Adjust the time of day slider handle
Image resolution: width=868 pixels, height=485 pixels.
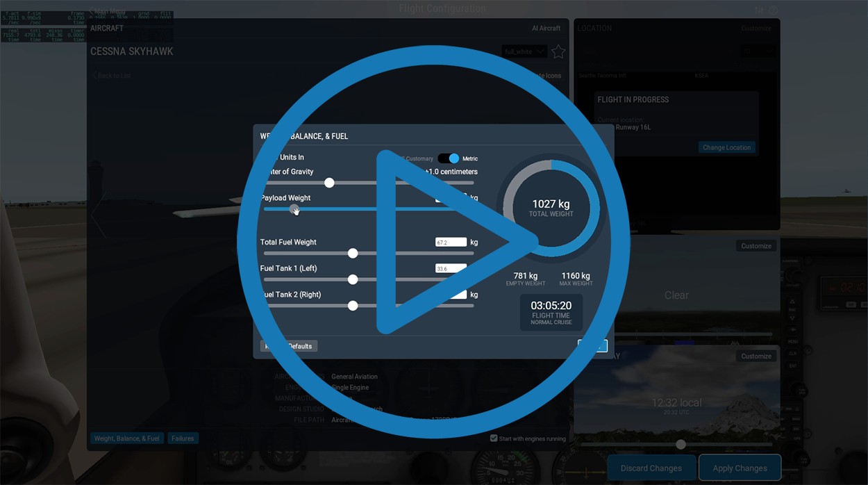pyautogui.click(x=681, y=444)
